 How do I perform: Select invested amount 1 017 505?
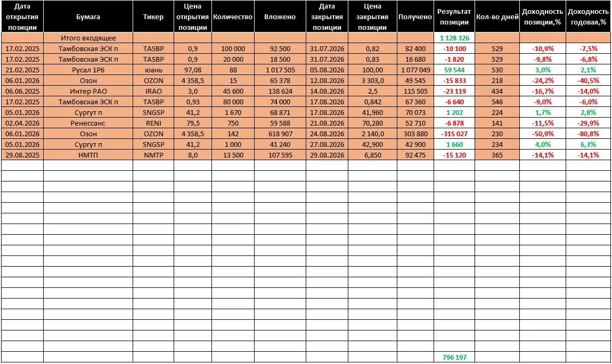click(280, 70)
